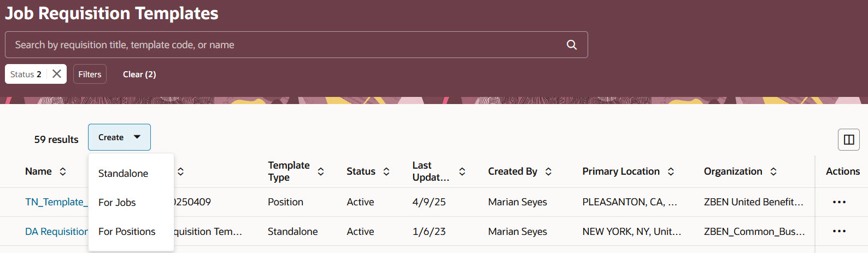
Task: Click the search magnifier icon
Action: (x=572, y=45)
